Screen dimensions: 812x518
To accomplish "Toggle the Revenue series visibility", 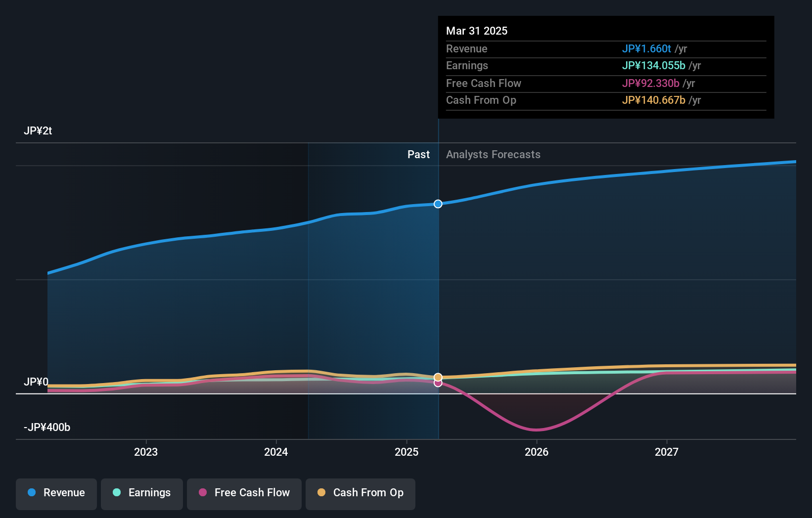I will click(x=56, y=494).
